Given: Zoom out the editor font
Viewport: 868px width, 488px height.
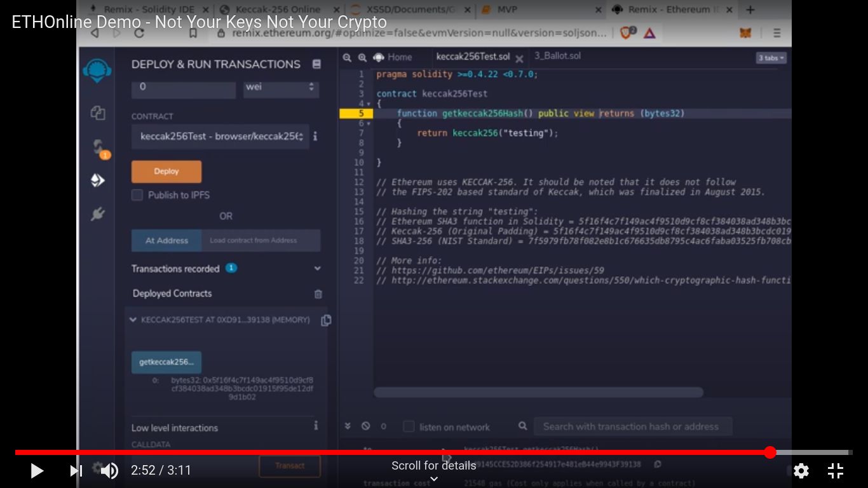Looking at the screenshot, I should tap(347, 57).
